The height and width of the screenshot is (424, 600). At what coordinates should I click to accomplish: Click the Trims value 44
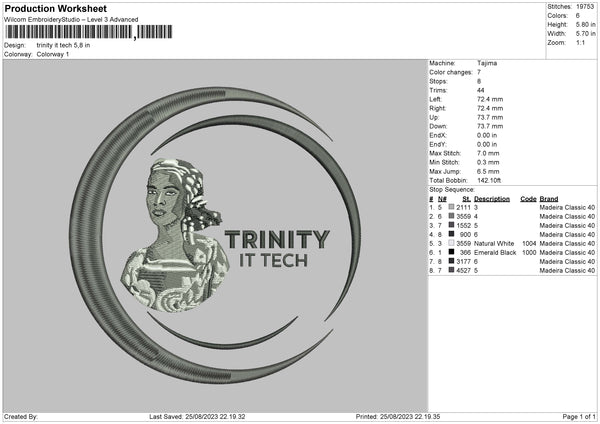pos(481,90)
